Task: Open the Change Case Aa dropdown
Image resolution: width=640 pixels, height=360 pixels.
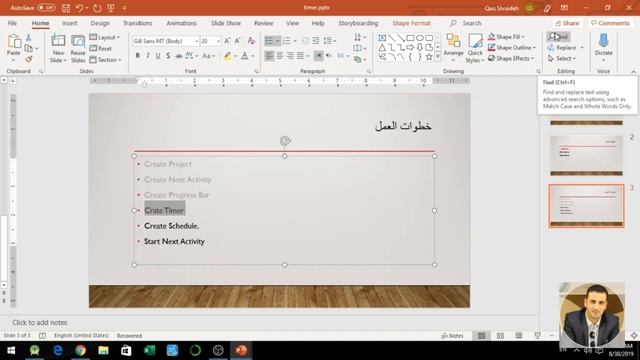Action: pyautogui.click(x=208, y=56)
